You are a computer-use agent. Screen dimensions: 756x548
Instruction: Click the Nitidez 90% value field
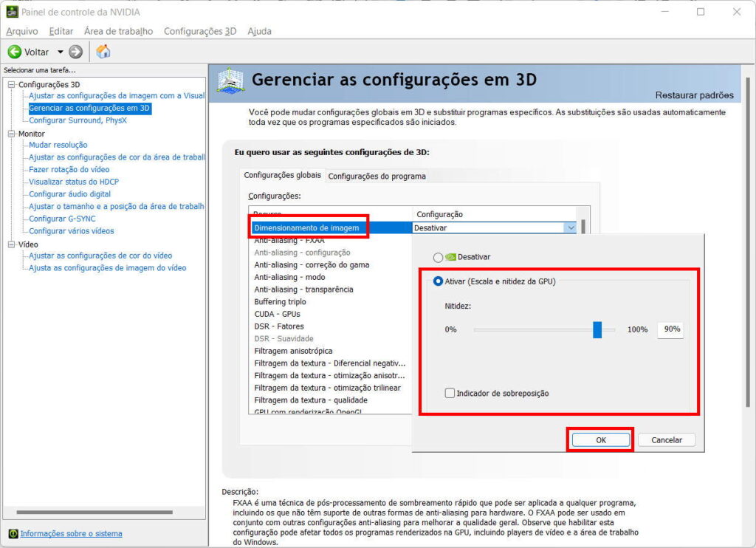(x=671, y=329)
